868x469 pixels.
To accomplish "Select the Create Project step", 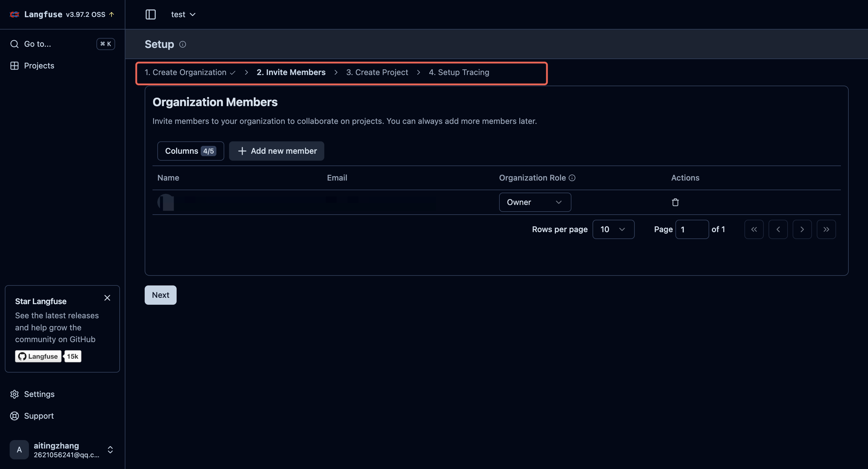I will pos(377,72).
